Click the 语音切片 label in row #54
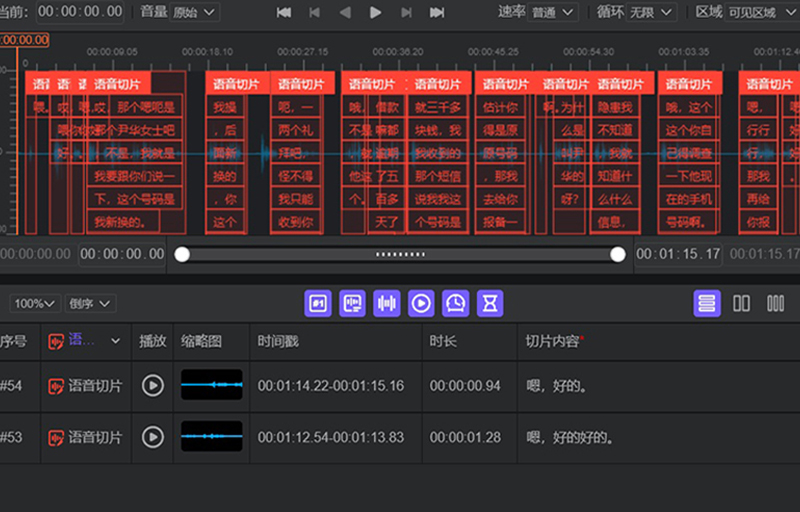The height and width of the screenshot is (512, 800). pos(95,386)
